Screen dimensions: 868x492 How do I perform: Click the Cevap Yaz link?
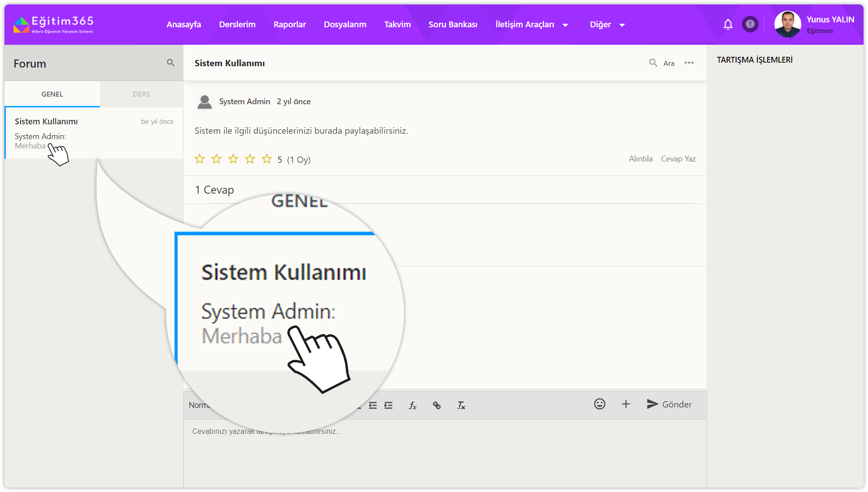[678, 159]
